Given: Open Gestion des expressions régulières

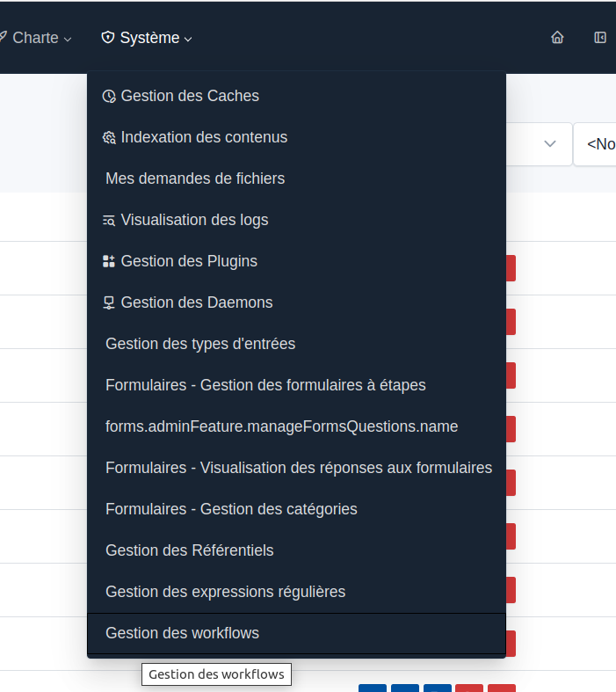Looking at the screenshot, I should click(225, 592).
